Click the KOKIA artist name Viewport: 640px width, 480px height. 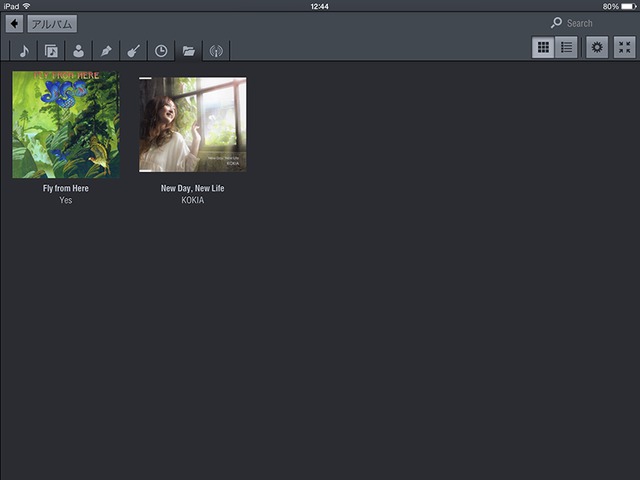[193, 200]
